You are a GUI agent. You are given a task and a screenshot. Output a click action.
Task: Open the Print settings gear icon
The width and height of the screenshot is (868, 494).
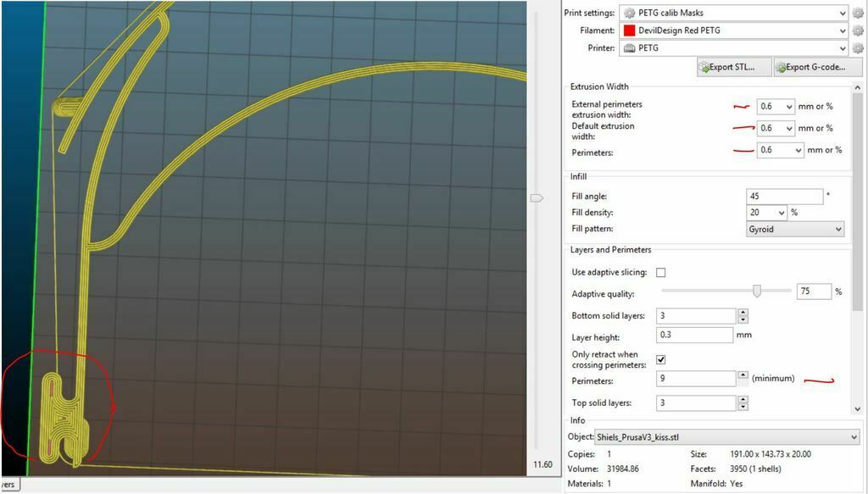[x=858, y=13]
